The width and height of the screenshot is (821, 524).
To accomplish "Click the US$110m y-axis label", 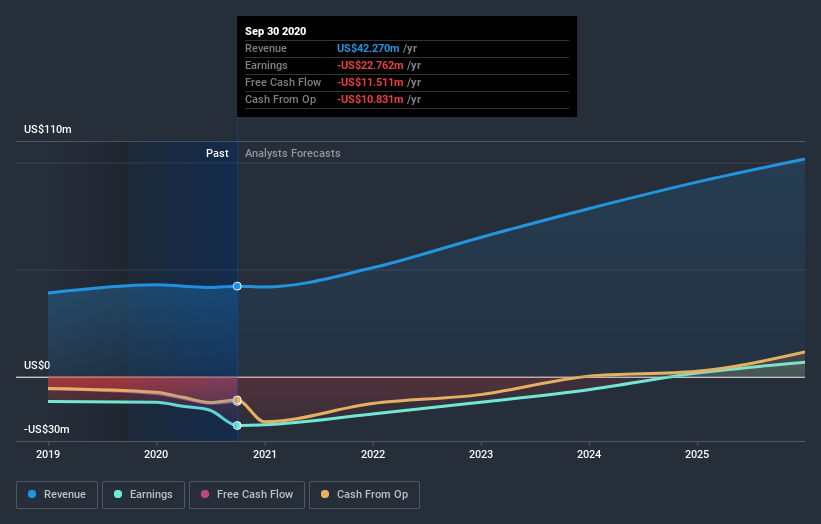I will point(48,129).
